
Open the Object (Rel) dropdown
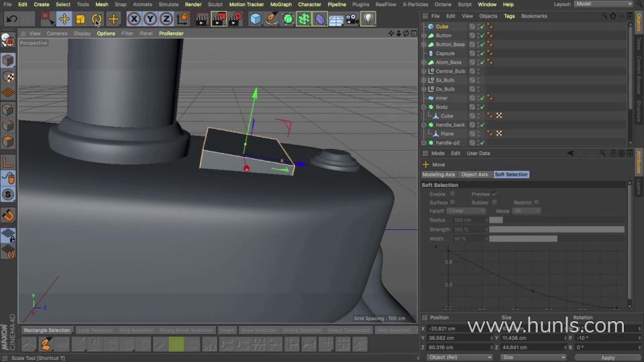[x=459, y=357]
